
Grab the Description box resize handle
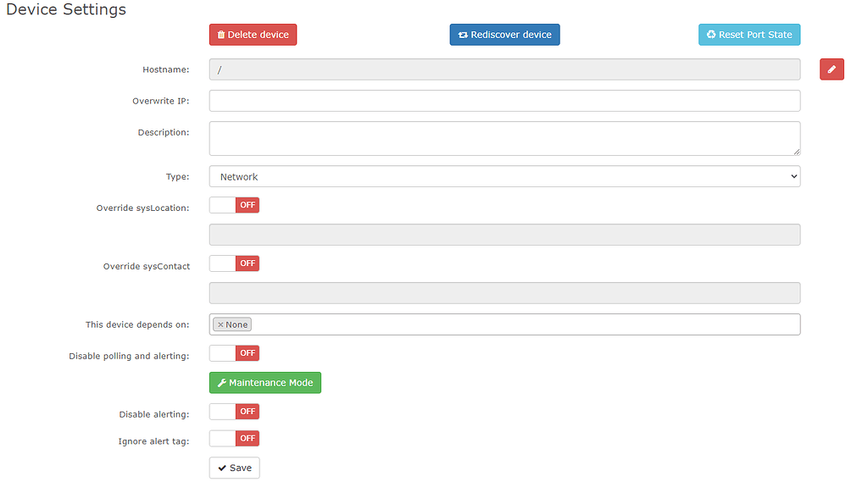(796, 152)
